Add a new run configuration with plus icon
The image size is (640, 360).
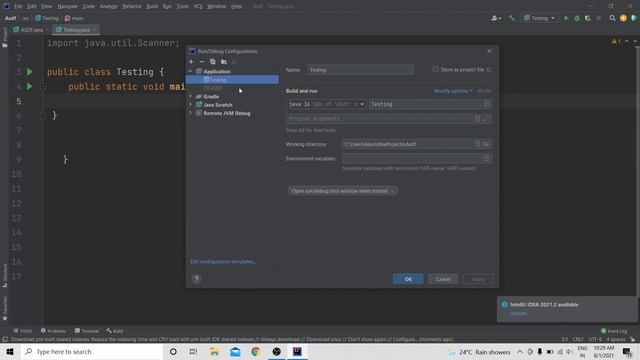tap(191, 62)
